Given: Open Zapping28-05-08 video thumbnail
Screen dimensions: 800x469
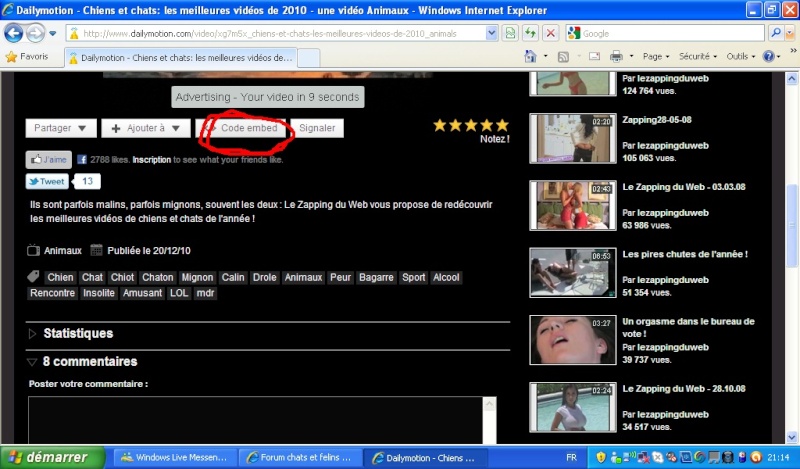Looking at the screenshot, I should point(573,138).
